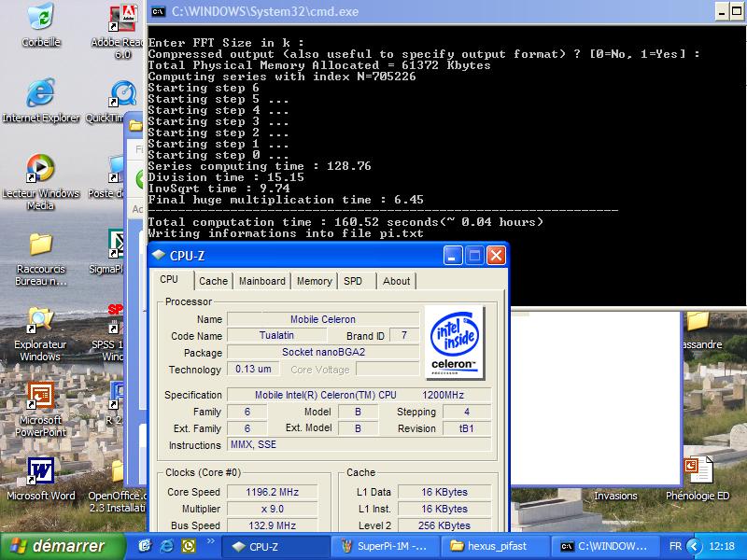747x560 pixels.
Task: Launch Microsoft Word from the desktop
Action: pyautogui.click(x=40, y=471)
